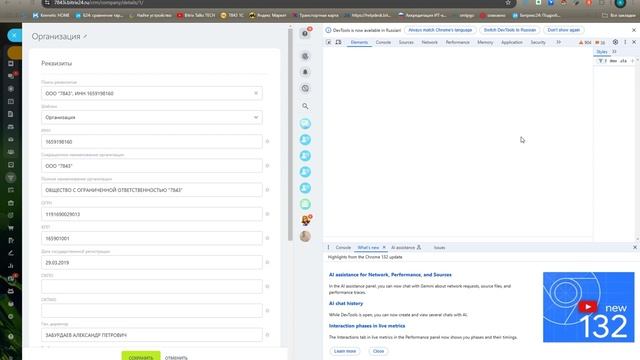Viewport: 640px width, 360px height.
Task: Select the DevTools inspect element icon
Action: coord(329,42)
